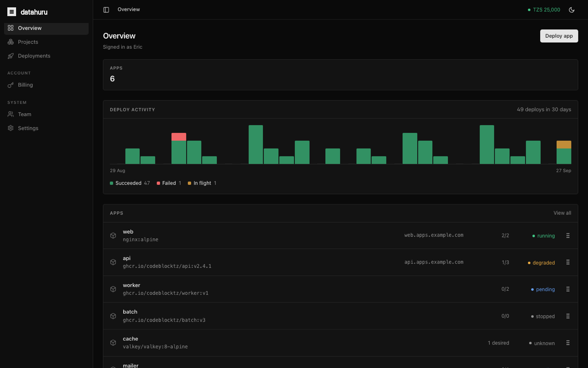Click the red failed segment in the chart
Image resolution: width=588 pixels, height=368 pixels.
179,137
